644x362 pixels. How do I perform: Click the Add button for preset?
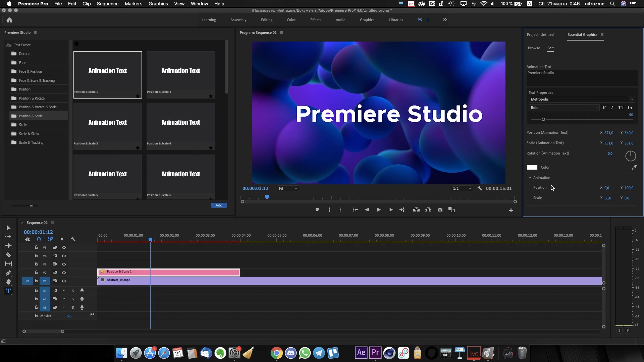click(x=219, y=205)
